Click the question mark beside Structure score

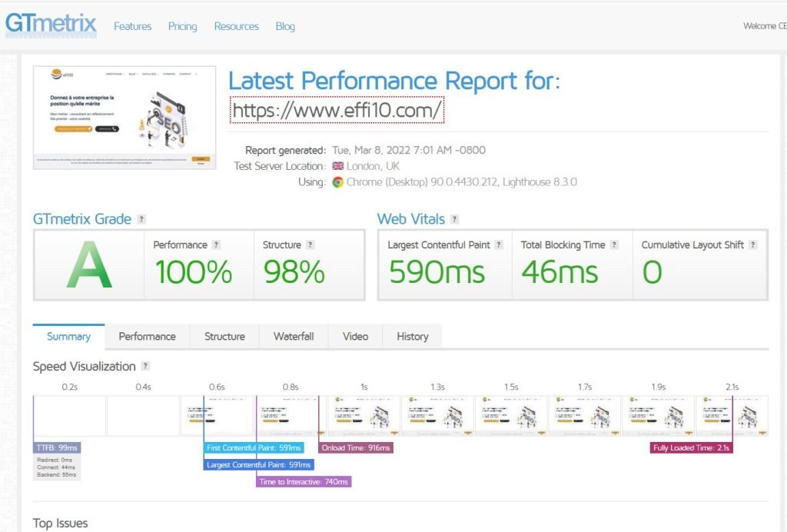310,244
